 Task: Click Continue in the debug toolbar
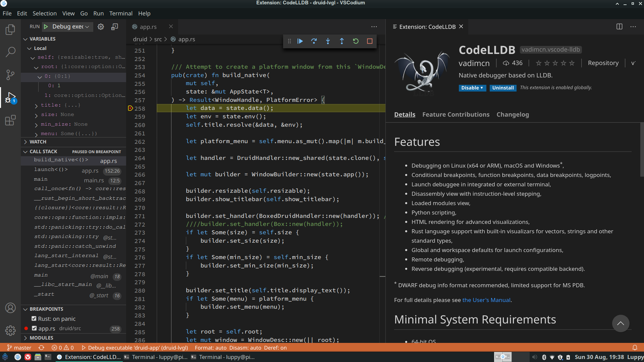pyautogui.click(x=300, y=41)
